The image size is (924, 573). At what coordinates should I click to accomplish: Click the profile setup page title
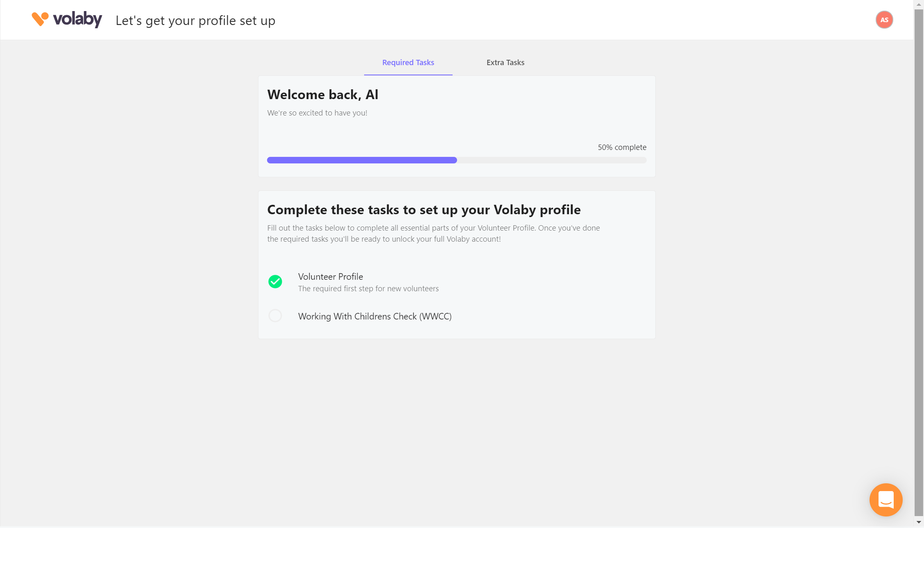(x=195, y=20)
